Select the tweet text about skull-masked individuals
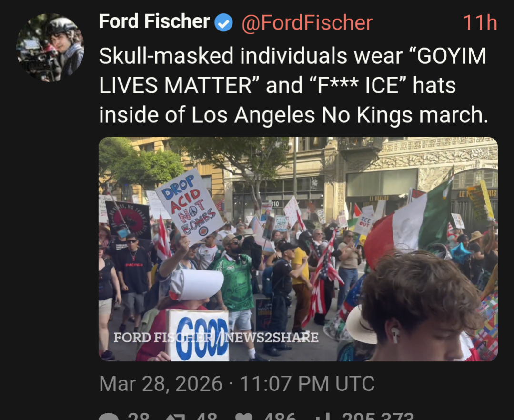The image size is (514, 420). 293,85
